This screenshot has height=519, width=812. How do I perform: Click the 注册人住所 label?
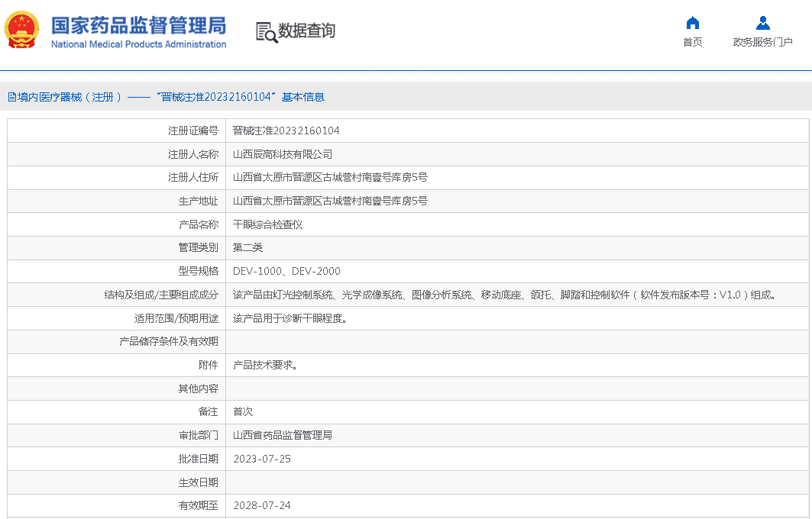pyautogui.click(x=193, y=178)
